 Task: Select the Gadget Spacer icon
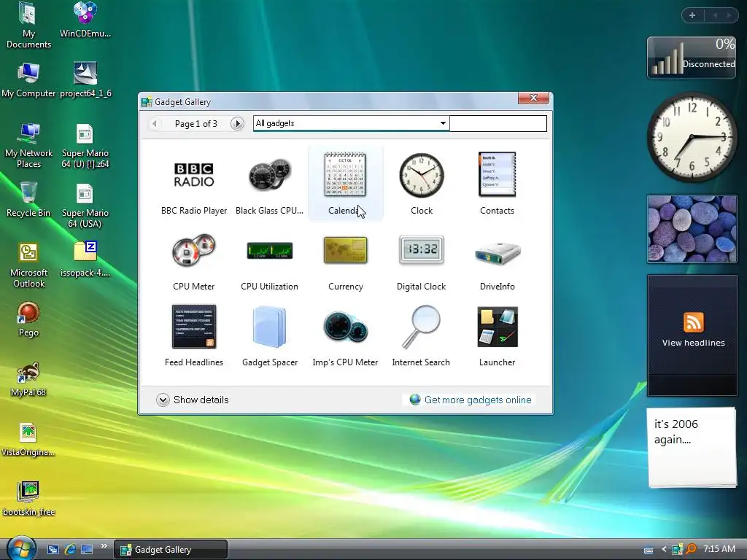tap(270, 336)
